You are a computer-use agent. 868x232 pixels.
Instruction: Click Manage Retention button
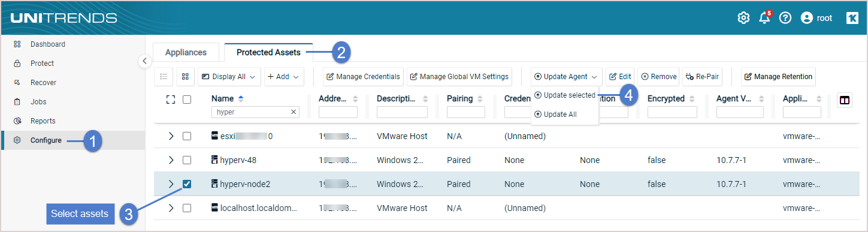(778, 77)
